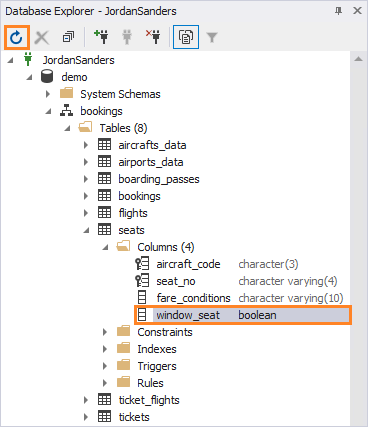The width and height of the screenshot is (368, 427).
Task: Click the Collapse All toolbar icon
Action: [68, 37]
